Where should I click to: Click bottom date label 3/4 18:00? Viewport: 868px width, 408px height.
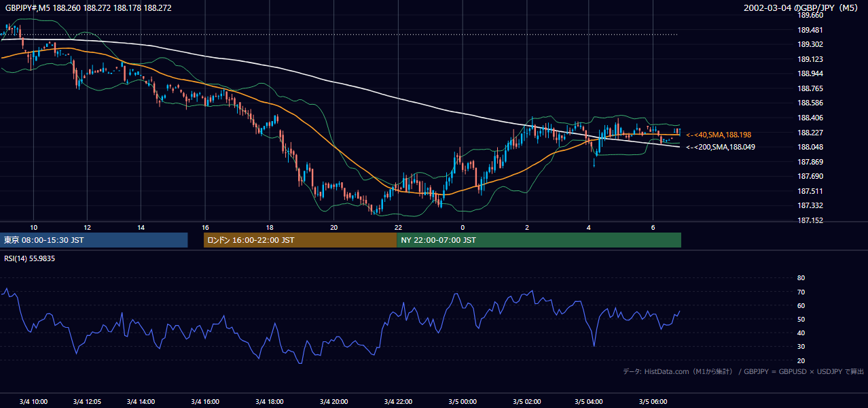pyautogui.click(x=270, y=402)
